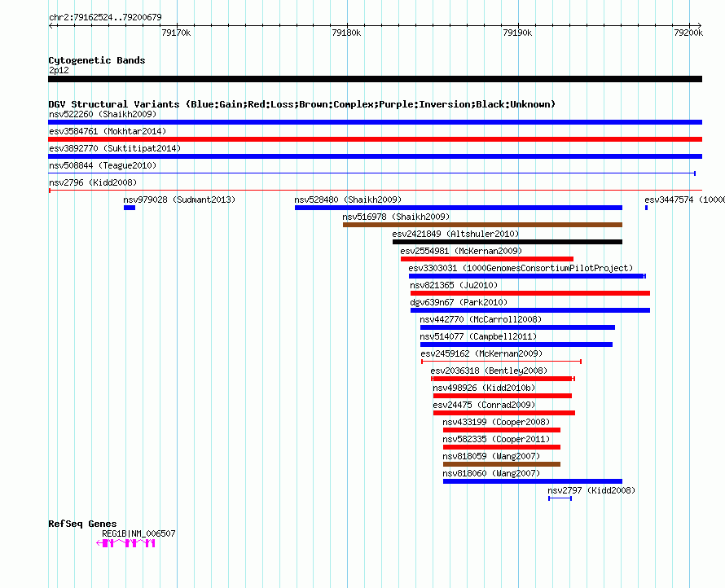
Task: Click the chr2:79162524..79200679 coordinate label
Action: point(105,17)
